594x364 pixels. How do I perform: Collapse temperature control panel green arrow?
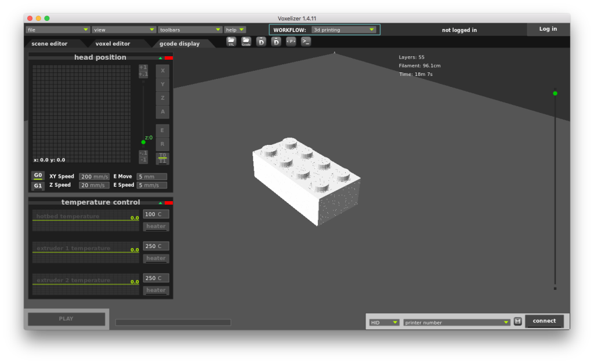161,203
